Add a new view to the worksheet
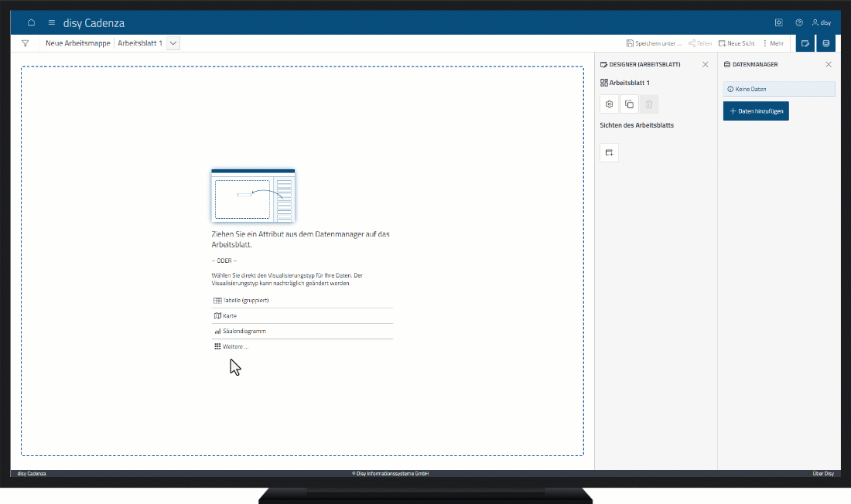 [x=609, y=153]
